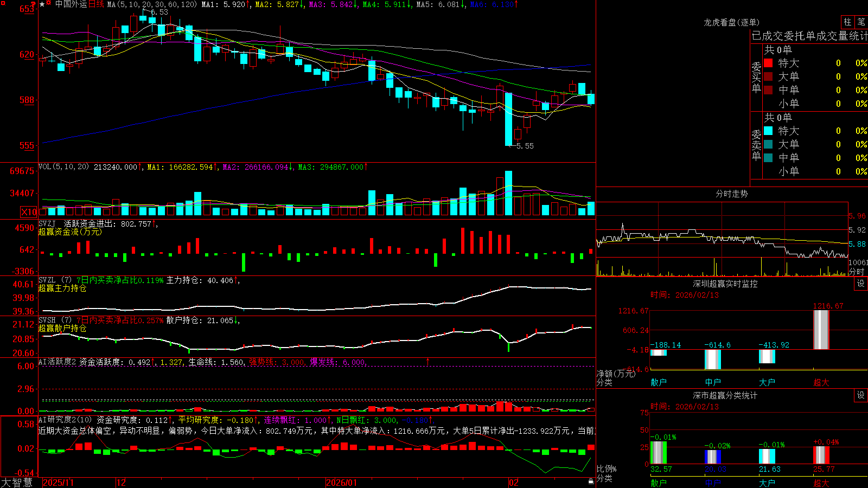Screen dimensions: 868x488
Task: Click the 5.55 low price annotation
Action: pos(525,146)
